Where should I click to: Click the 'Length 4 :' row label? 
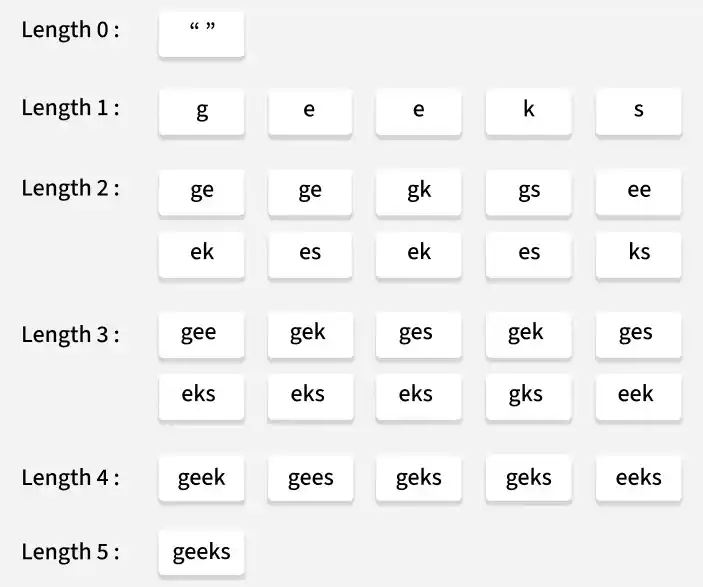tap(70, 477)
